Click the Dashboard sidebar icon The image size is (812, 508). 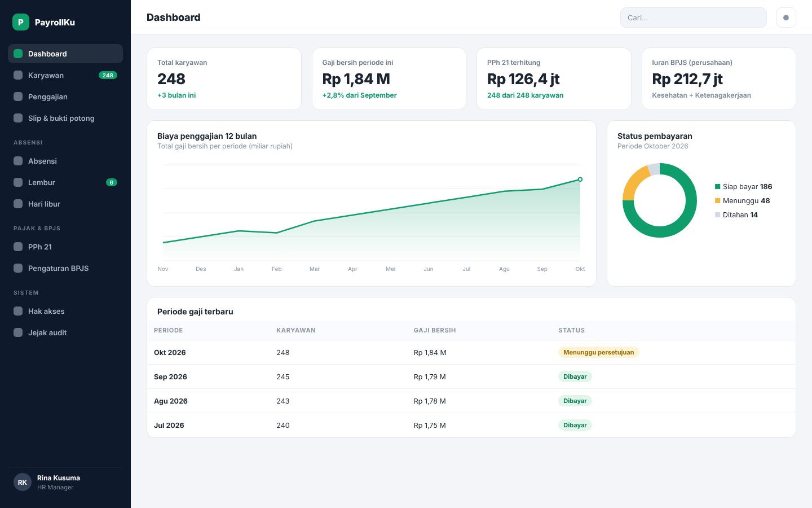pos(18,54)
